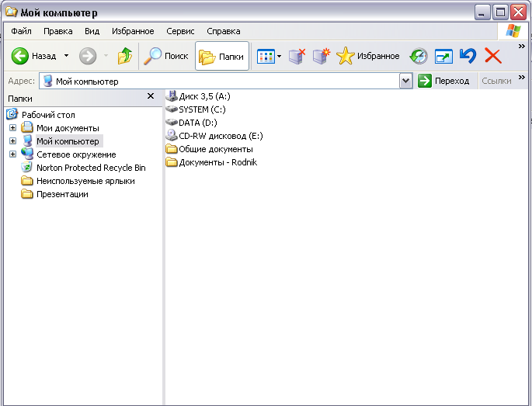Click the title bar folder icon

pos(12,12)
